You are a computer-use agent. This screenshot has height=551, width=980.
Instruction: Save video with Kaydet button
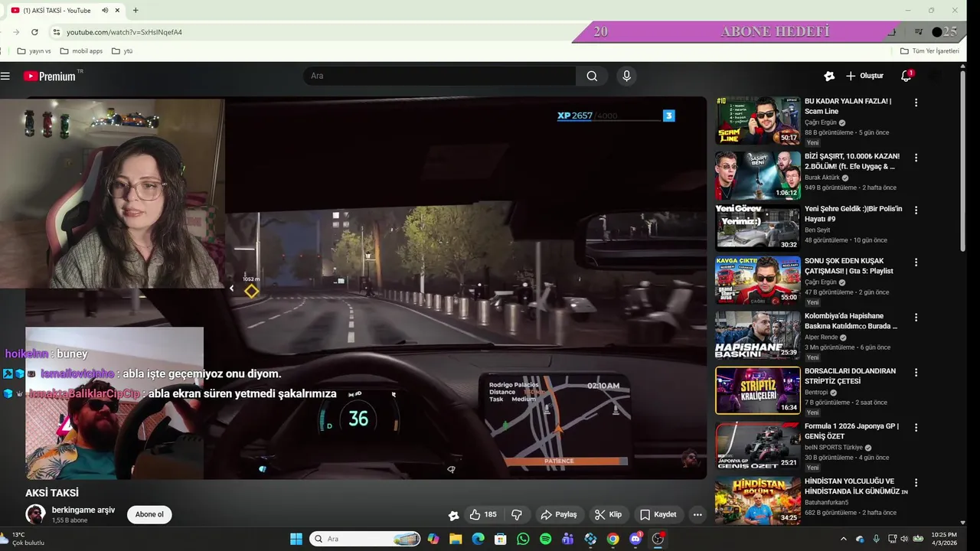point(658,515)
